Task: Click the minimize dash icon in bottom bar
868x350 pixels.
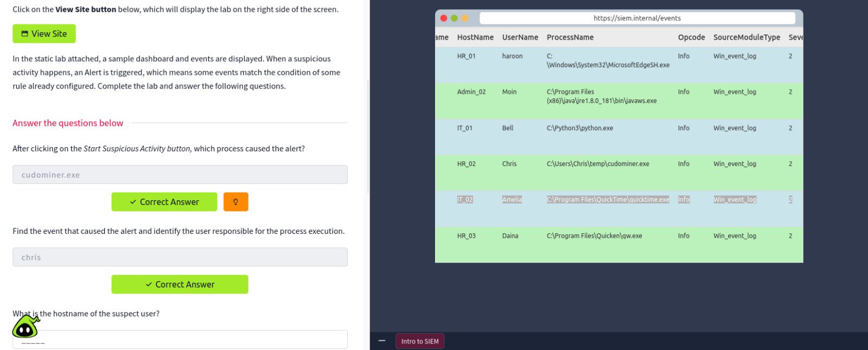Action: coord(382,341)
